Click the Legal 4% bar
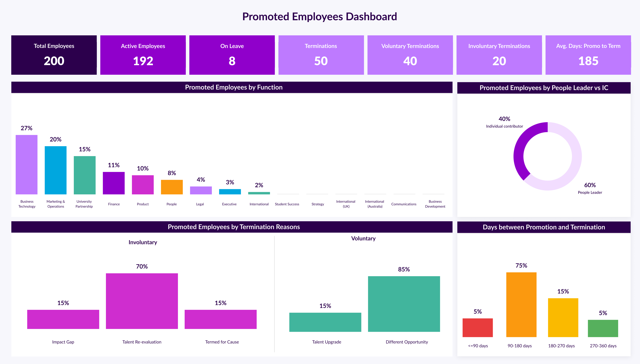This screenshot has height=364, width=640. tap(201, 190)
